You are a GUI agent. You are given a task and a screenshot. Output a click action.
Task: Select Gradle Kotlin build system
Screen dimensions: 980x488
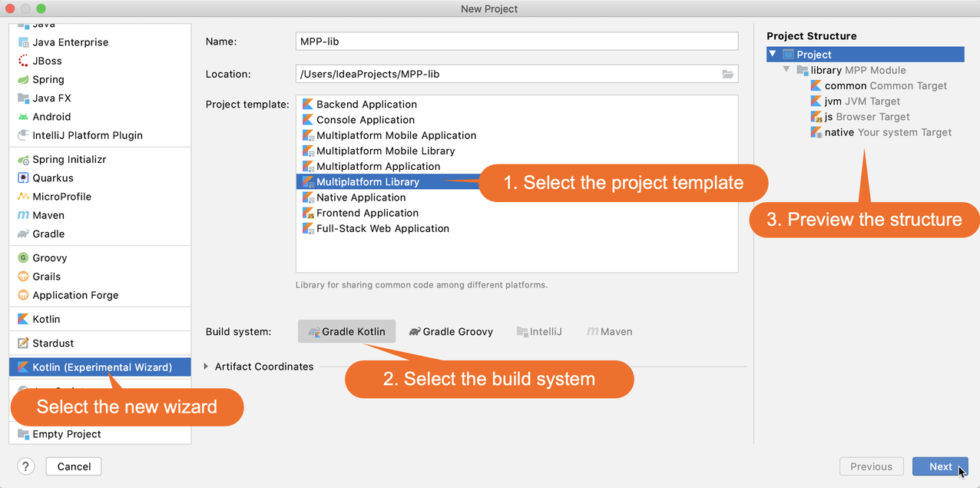(346, 332)
